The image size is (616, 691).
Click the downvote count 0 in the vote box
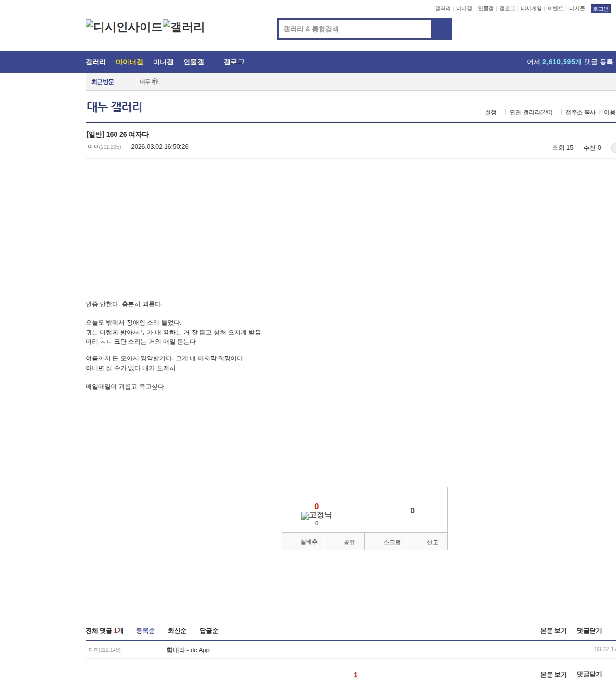point(412,511)
